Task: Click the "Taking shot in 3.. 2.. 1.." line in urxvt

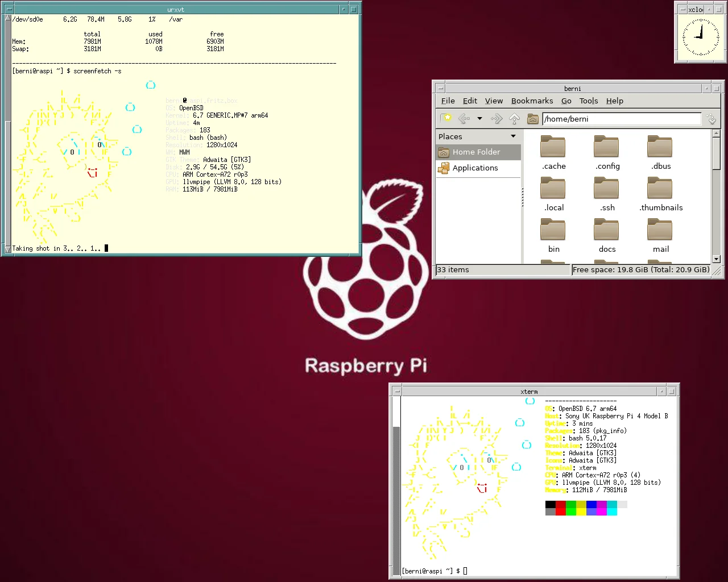Action: (56, 248)
